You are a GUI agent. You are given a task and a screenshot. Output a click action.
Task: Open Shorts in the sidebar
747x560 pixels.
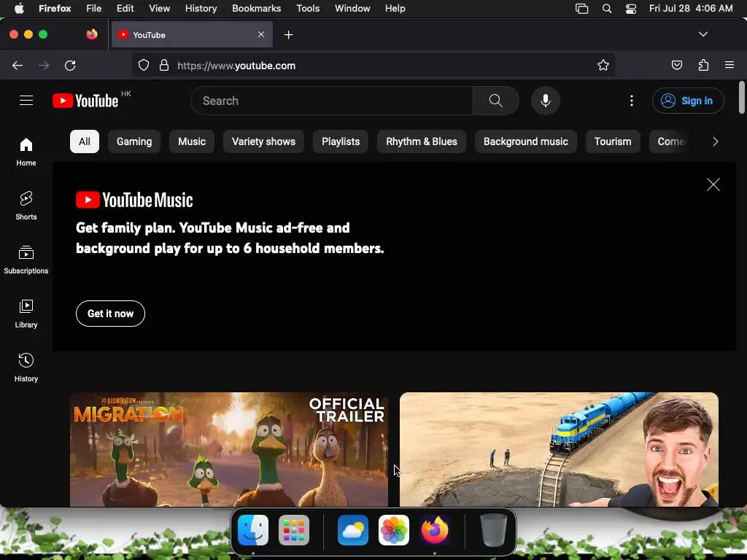(x=26, y=206)
